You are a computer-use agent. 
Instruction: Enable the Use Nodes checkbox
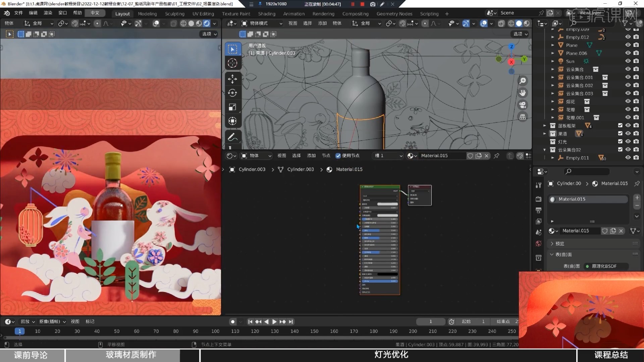pyautogui.click(x=338, y=156)
